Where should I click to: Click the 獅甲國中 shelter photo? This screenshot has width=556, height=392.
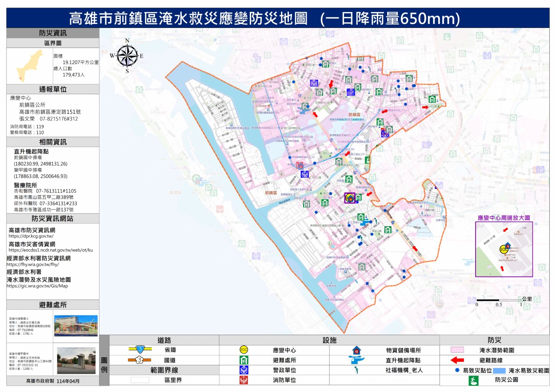(76, 360)
